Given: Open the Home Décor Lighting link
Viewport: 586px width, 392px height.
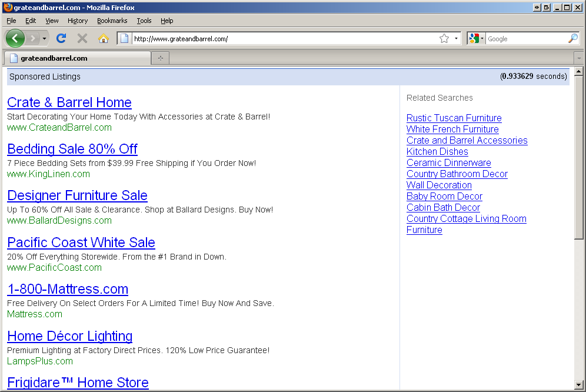Looking at the screenshot, I should 70,336.
